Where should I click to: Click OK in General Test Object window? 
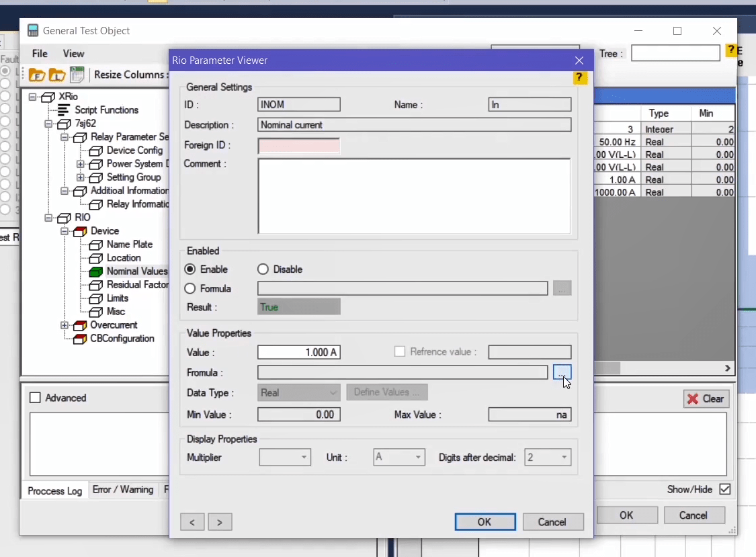coord(627,515)
